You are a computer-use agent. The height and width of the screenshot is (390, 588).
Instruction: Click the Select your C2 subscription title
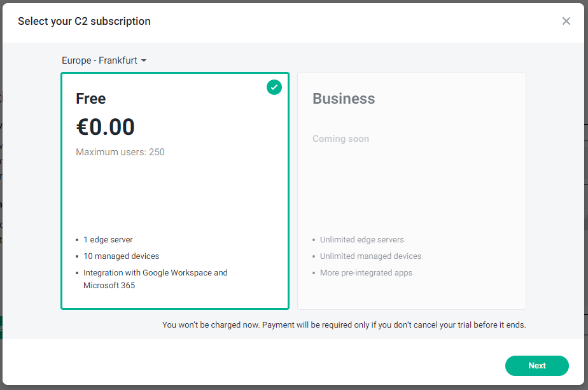84,21
